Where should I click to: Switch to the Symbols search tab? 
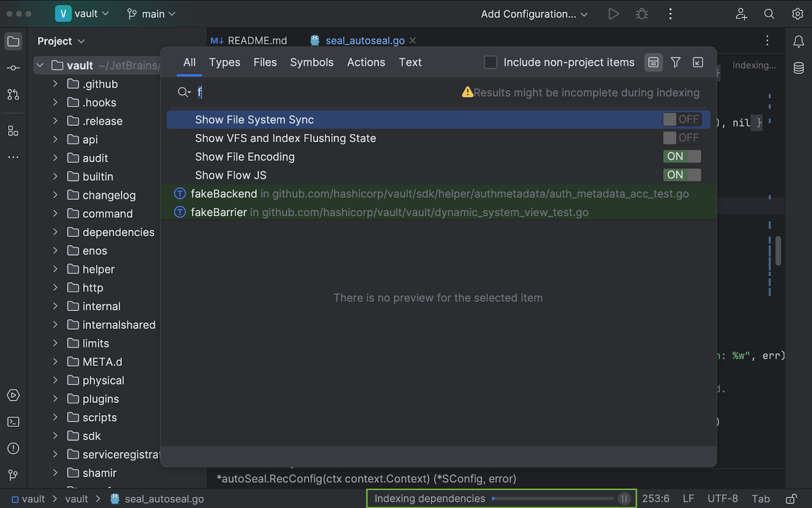pyautogui.click(x=312, y=62)
